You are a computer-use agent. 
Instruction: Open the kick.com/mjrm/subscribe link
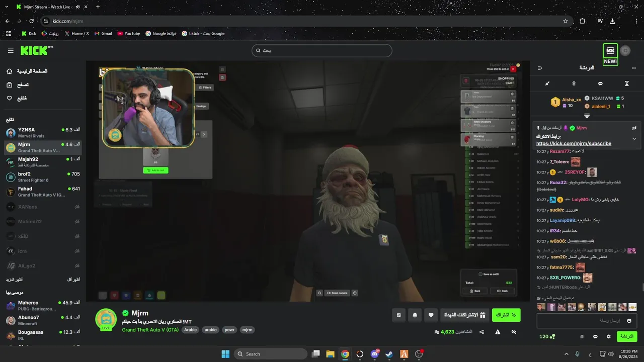(574, 144)
